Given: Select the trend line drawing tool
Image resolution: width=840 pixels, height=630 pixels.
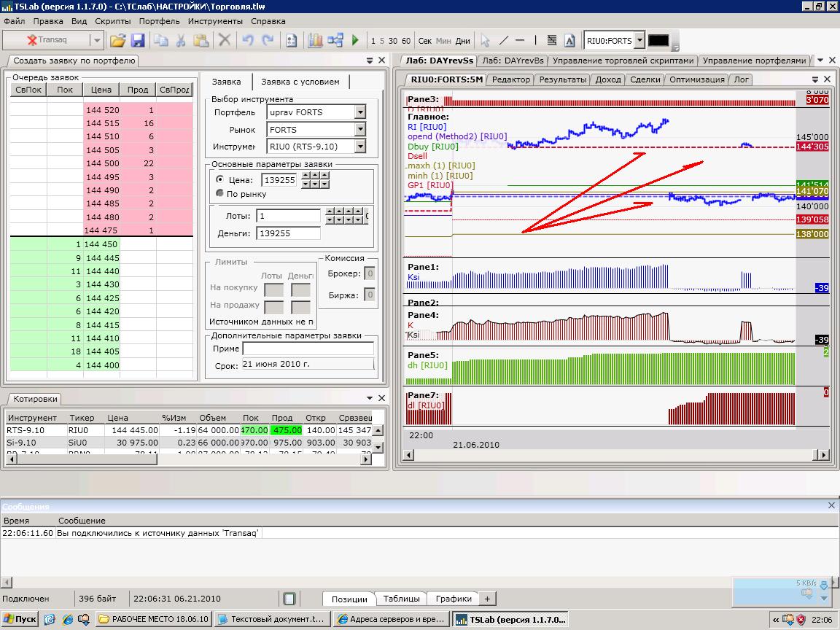Looking at the screenshot, I should [x=502, y=41].
